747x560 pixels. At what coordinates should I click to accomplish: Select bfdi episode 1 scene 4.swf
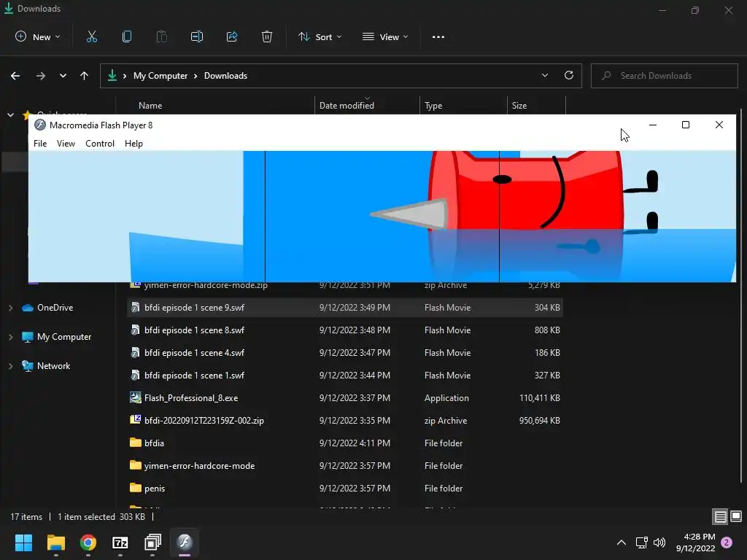(x=345, y=353)
